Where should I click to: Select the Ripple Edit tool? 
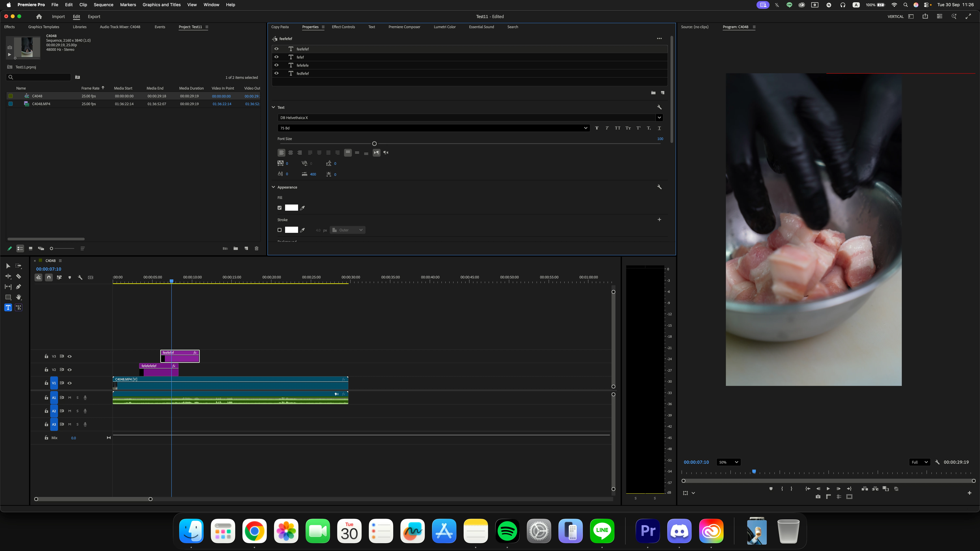pyautogui.click(x=8, y=276)
